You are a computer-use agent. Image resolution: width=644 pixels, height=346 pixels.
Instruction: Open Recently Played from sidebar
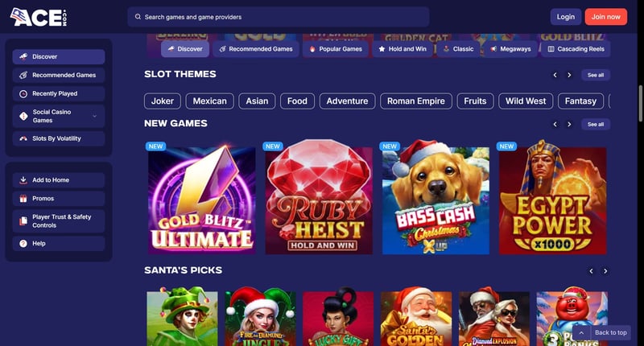pos(58,93)
